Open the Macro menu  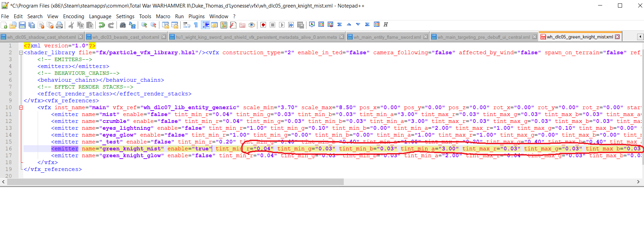click(x=163, y=16)
